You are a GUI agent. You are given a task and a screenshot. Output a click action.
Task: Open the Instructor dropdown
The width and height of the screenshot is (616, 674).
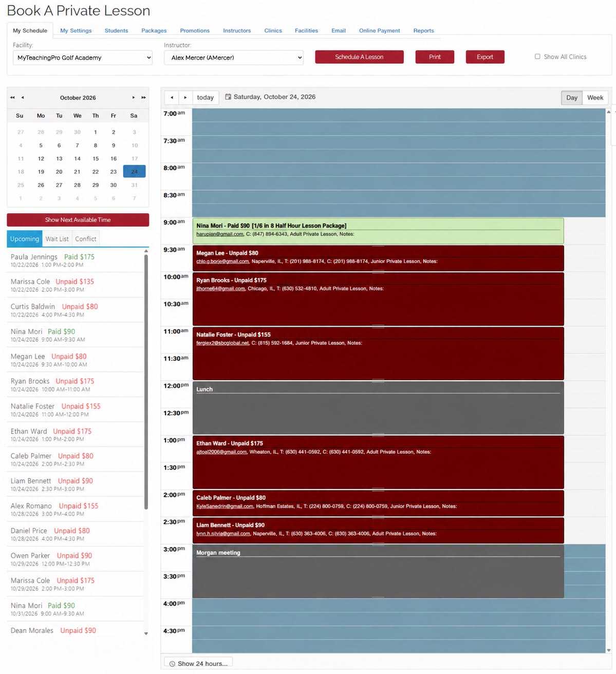(234, 58)
